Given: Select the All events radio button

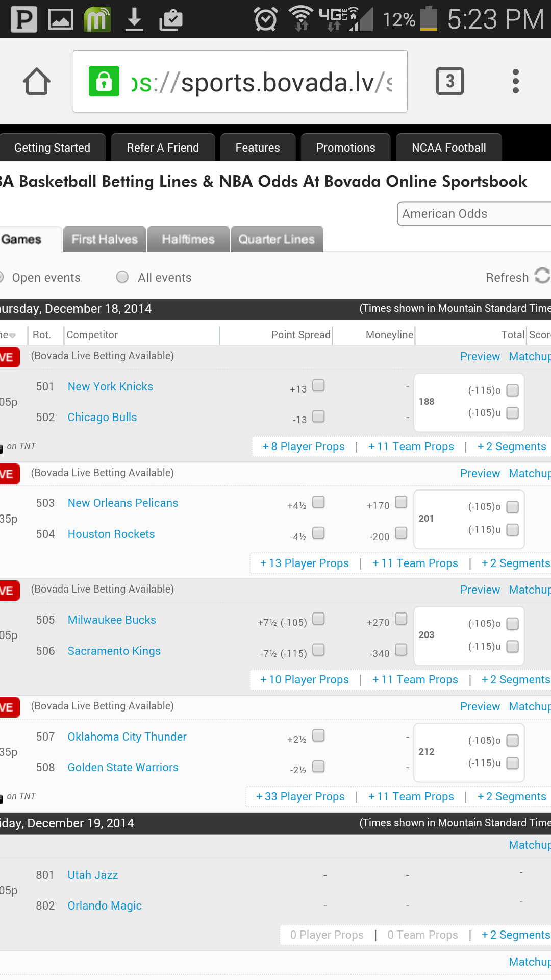Looking at the screenshot, I should click(122, 277).
